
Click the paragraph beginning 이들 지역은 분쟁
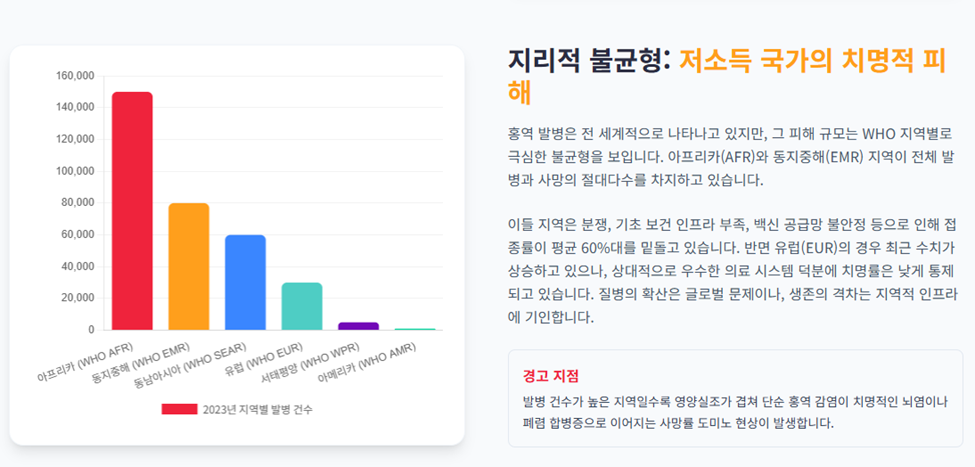pos(734,270)
